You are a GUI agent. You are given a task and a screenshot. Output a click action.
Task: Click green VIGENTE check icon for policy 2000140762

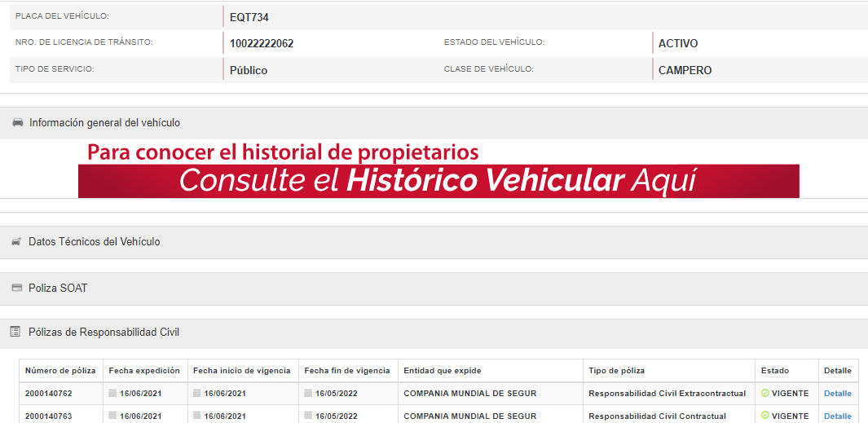tap(764, 394)
